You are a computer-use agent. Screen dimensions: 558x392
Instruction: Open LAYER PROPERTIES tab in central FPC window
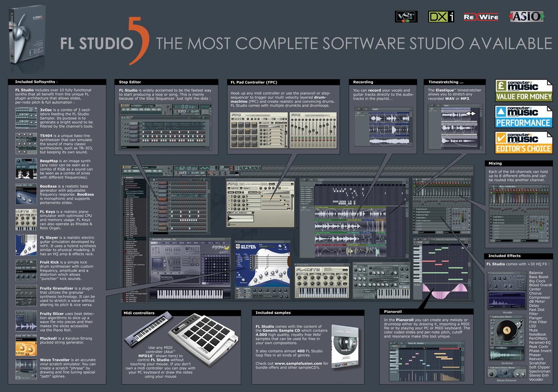(252, 184)
